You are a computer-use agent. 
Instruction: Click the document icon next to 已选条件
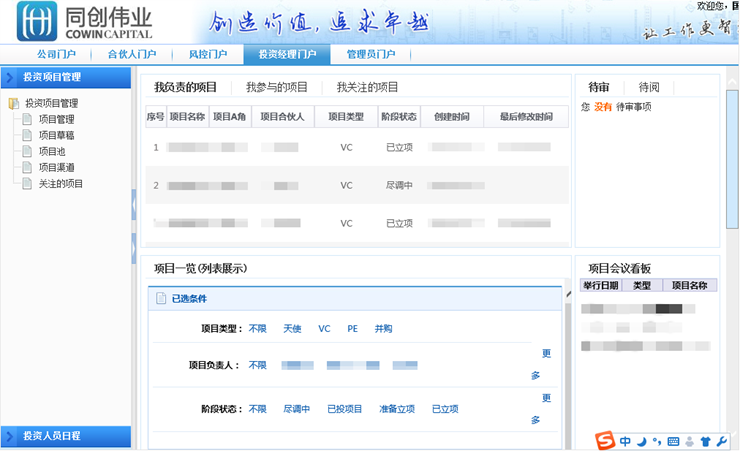point(161,298)
